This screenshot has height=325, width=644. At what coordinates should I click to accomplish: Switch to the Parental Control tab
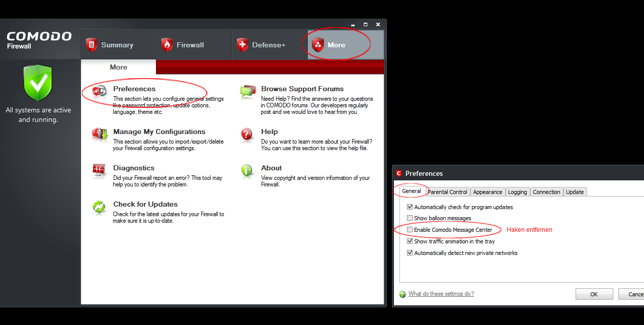[447, 192]
